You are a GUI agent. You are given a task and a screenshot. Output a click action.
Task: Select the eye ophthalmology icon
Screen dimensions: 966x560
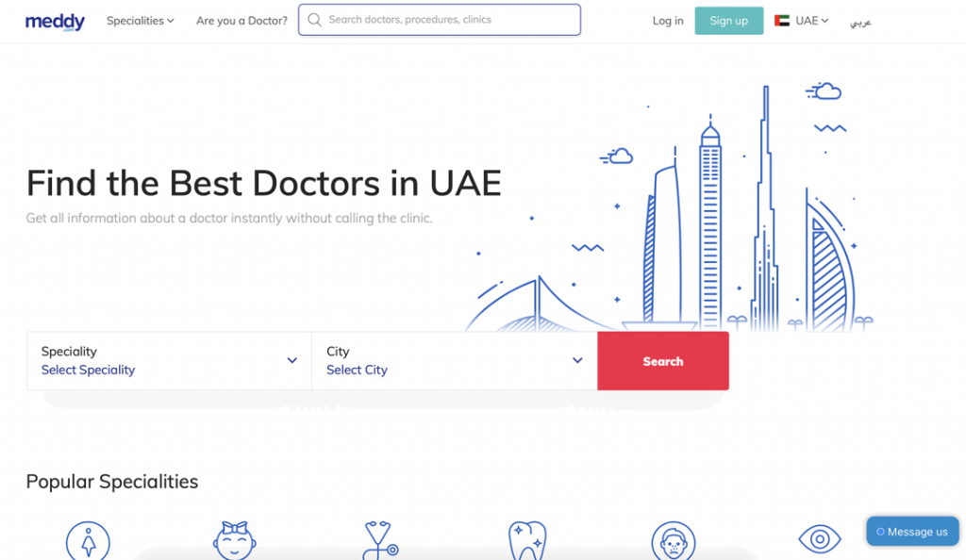click(820, 539)
